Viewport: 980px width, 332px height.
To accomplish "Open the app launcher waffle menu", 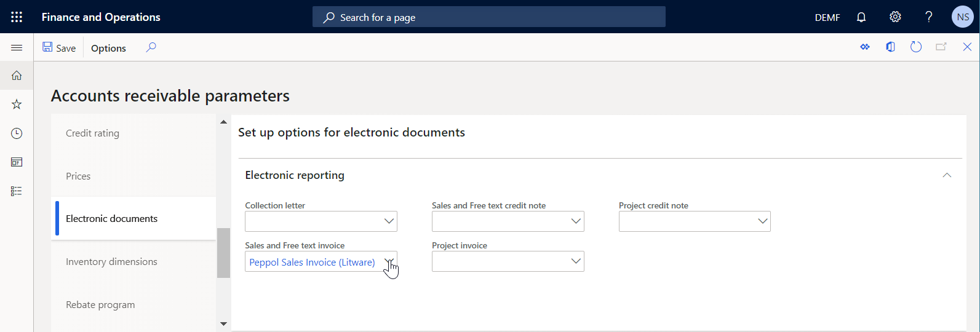I will tap(17, 17).
